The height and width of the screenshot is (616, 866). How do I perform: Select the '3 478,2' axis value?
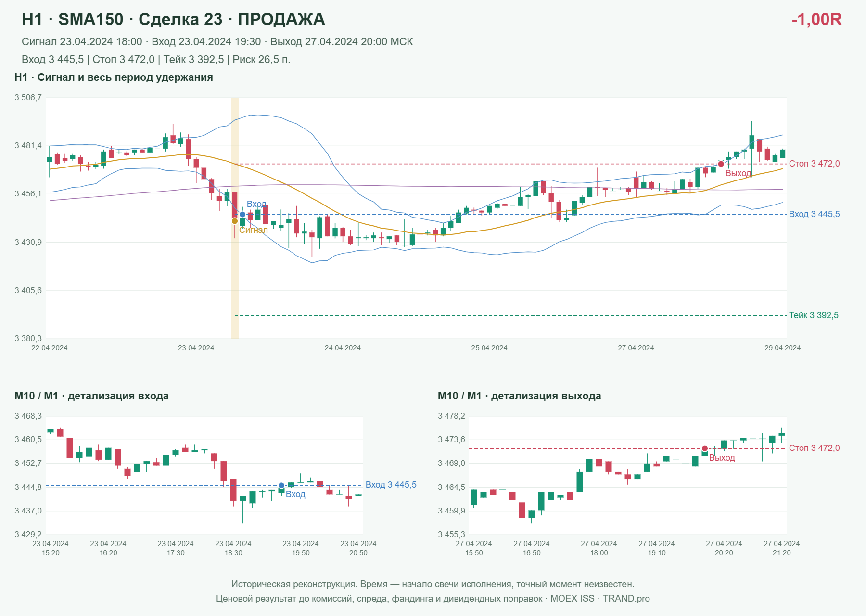tap(451, 416)
